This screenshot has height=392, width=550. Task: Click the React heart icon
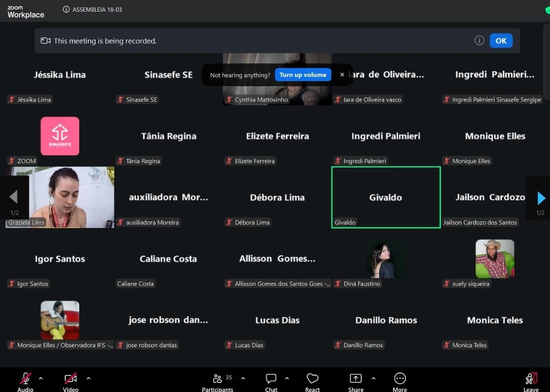coord(312,379)
